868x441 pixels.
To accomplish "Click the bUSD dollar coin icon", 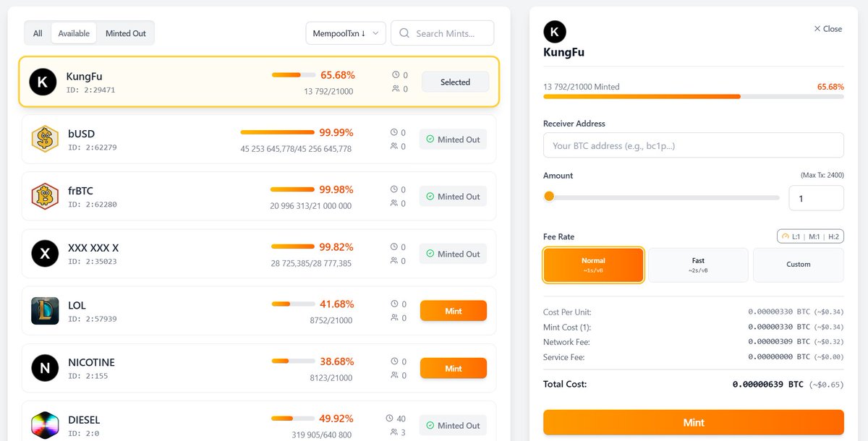I will (45, 139).
